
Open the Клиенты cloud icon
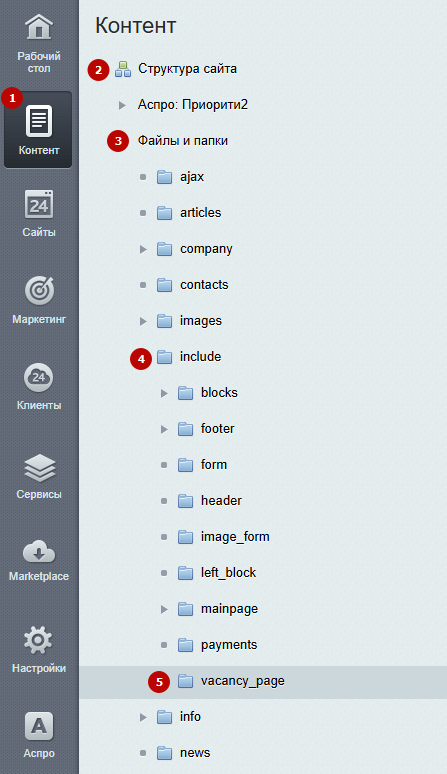tap(38, 378)
